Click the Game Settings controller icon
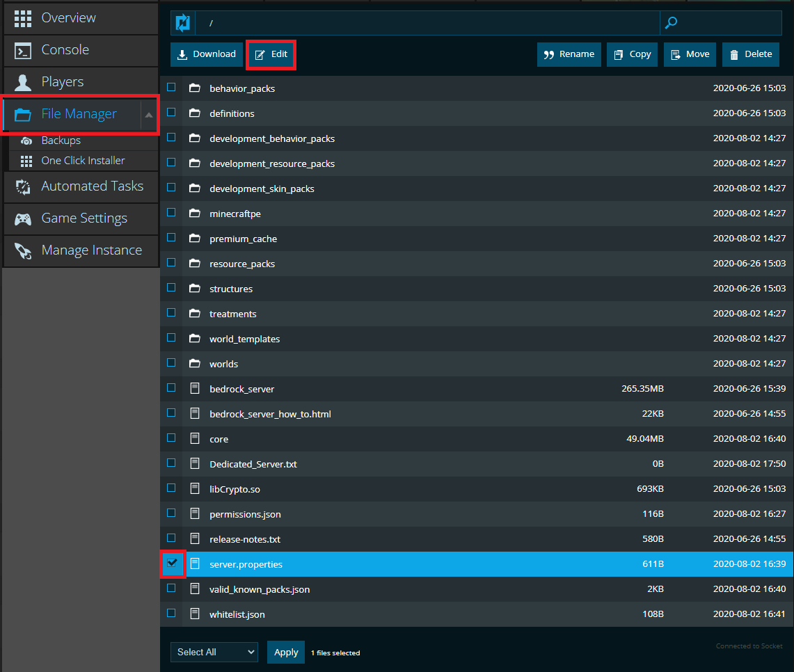Screen dimensions: 794x672 (x=24, y=218)
